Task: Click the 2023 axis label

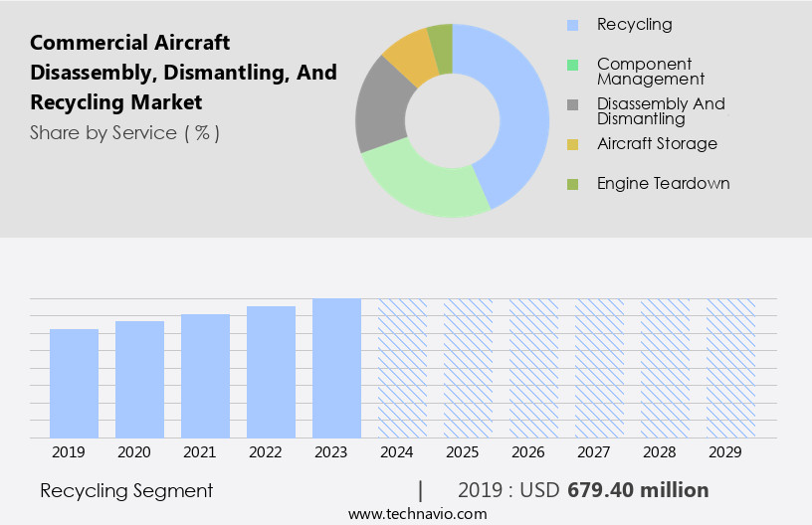Action: (x=331, y=452)
